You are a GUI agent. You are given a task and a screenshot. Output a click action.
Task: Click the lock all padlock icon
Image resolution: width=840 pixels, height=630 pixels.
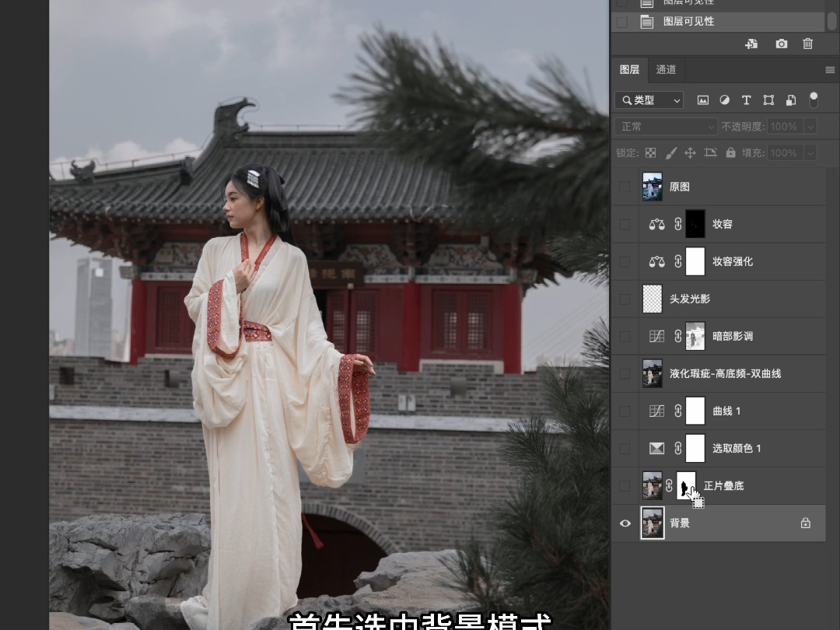[730, 152]
